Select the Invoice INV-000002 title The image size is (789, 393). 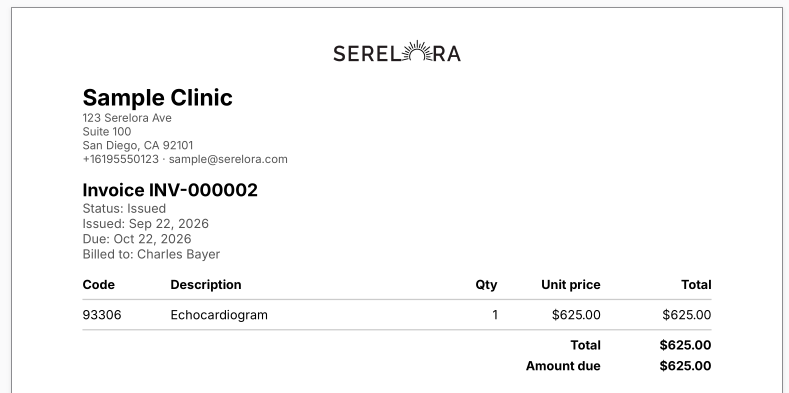[x=170, y=190]
